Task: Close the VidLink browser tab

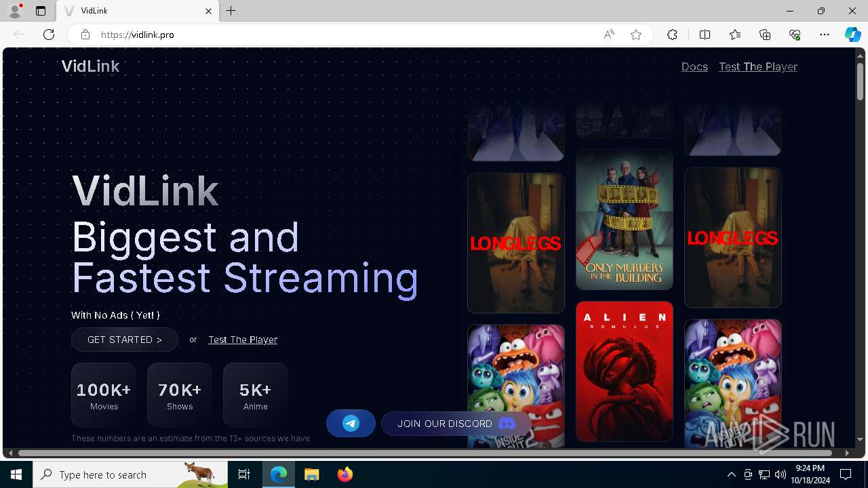Action: click(x=209, y=11)
